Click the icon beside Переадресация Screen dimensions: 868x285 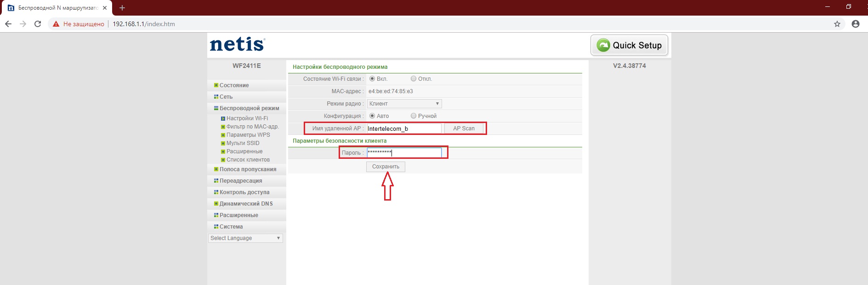tap(216, 181)
